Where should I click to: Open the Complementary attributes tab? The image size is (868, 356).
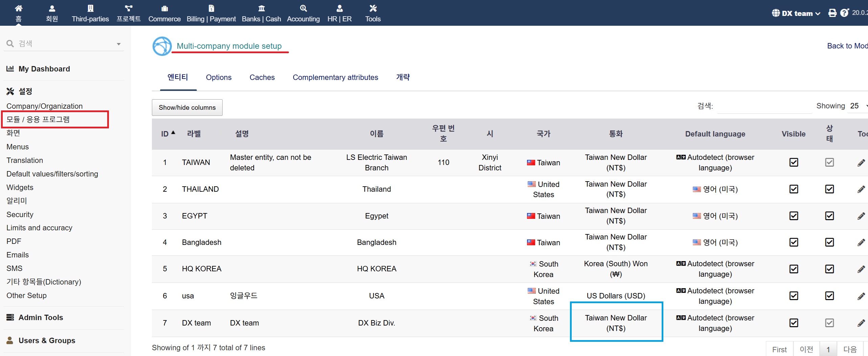tap(335, 77)
